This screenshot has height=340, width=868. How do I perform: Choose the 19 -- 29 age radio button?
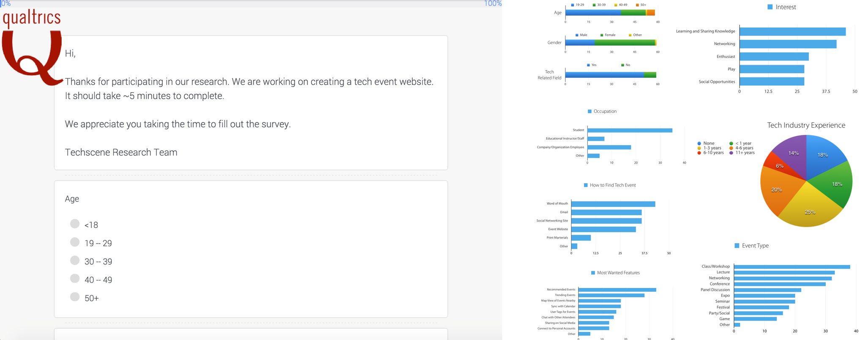click(x=75, y=242)
